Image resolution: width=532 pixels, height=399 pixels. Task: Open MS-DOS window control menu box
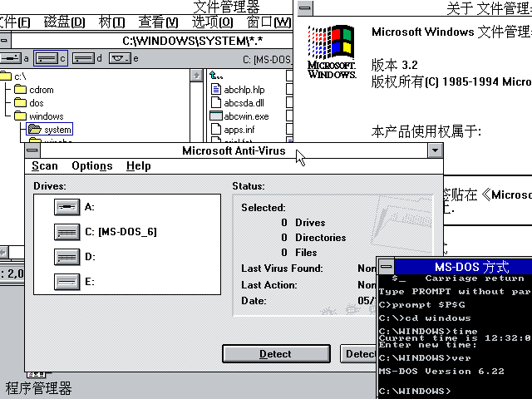point(386,267)
